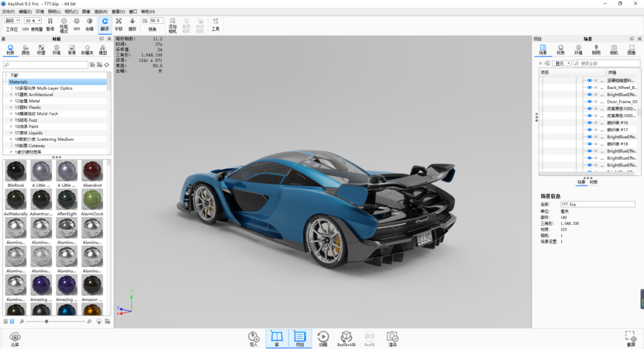Select the Dolly (推移) camera tool
This screenshot has width=644, height=349.
[x=132, y=24]
